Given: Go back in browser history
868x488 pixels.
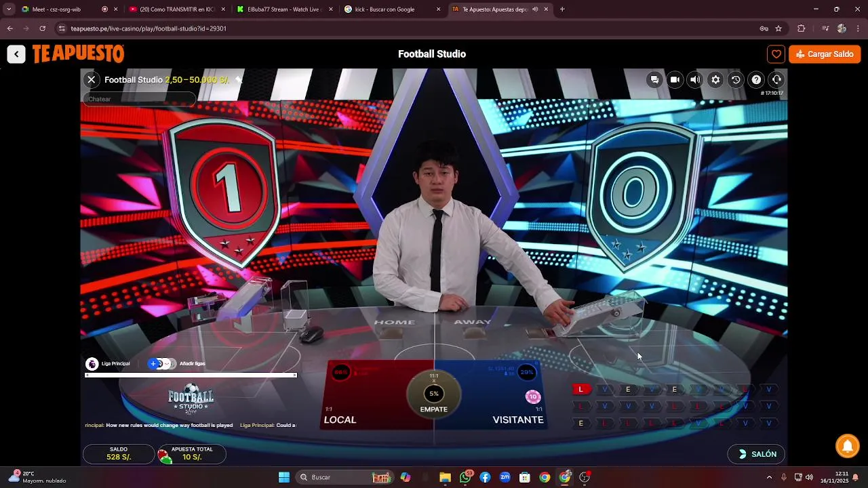Looking at the screenshot, I should point(9,28).
